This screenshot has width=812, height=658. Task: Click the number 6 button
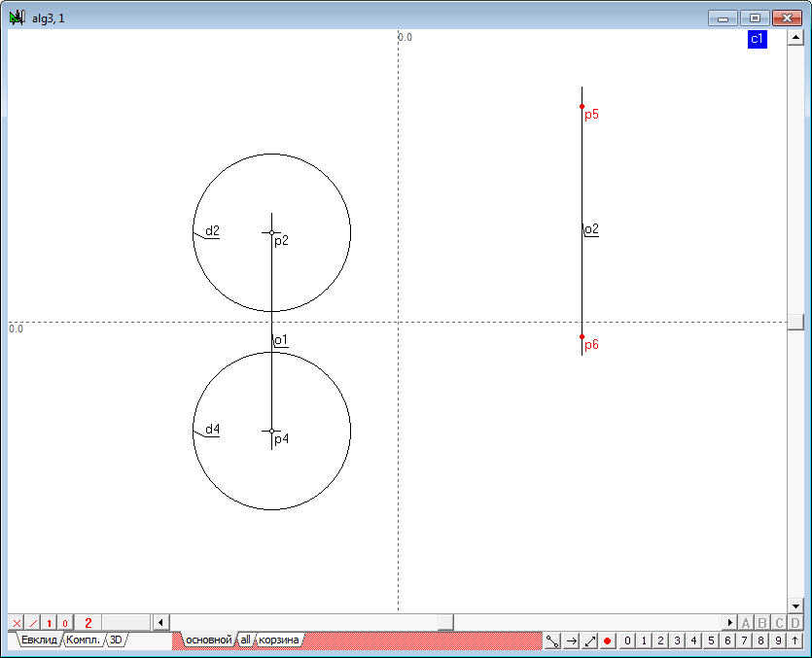(727, 641)
